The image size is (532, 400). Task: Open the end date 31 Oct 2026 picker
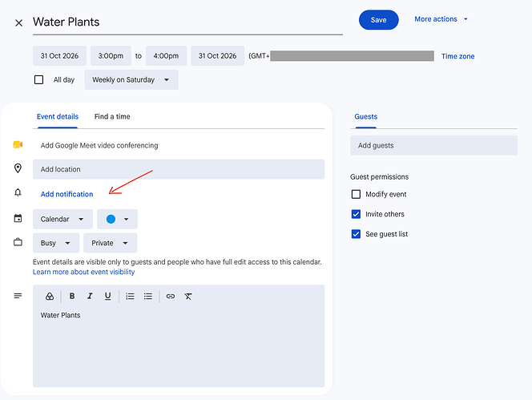217,55
